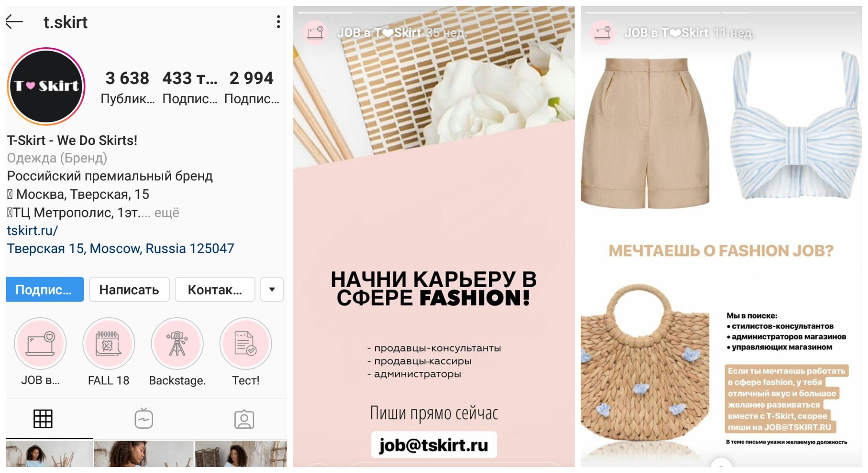
Task: Expand suggested accounts dropdown arrow
Action: click(272, 289)
